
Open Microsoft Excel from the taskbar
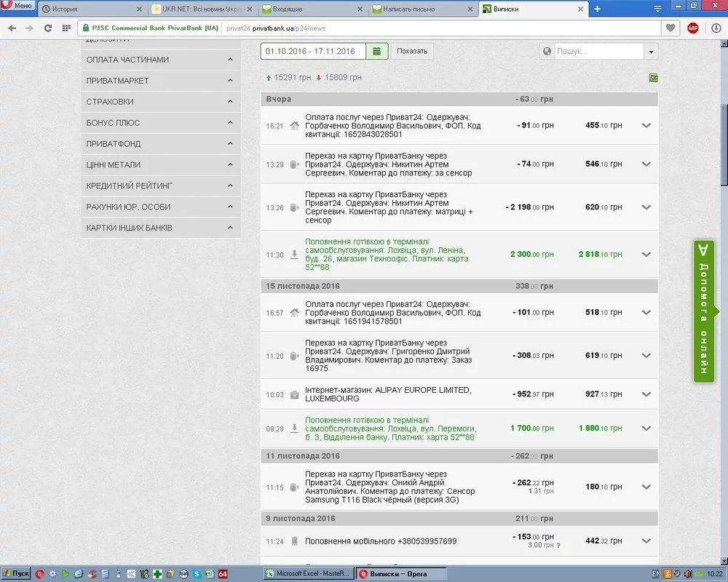(308, 574)
